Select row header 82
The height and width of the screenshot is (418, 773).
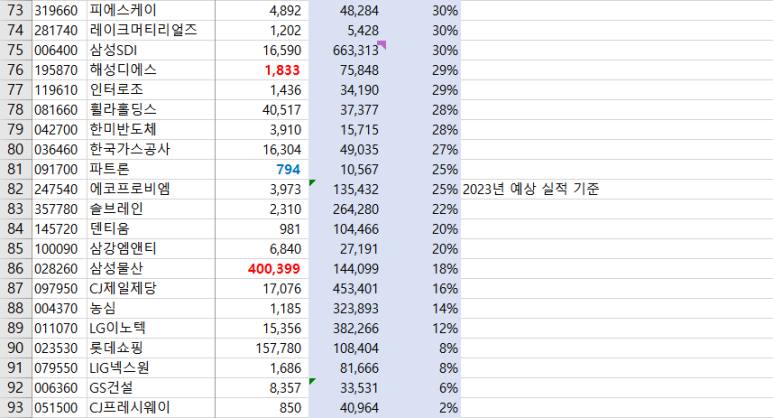pos(16,189)
